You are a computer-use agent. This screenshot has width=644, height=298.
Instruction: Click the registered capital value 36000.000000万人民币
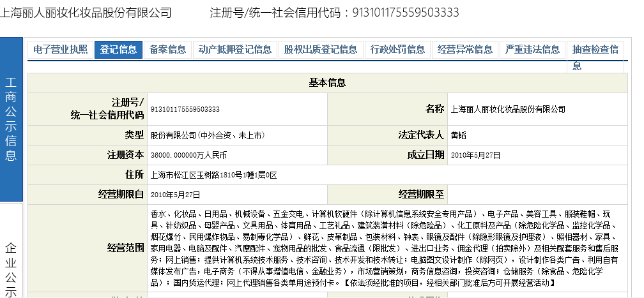point(188,155)
